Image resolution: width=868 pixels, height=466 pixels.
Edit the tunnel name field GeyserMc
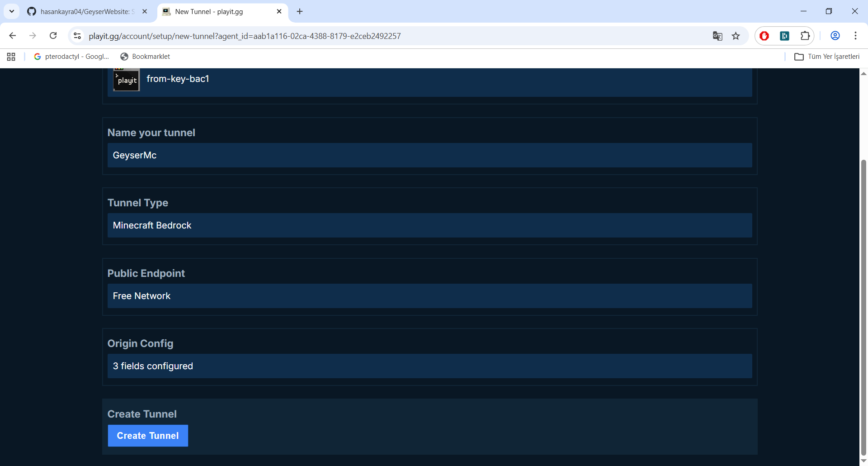click(x=430, y=155)
